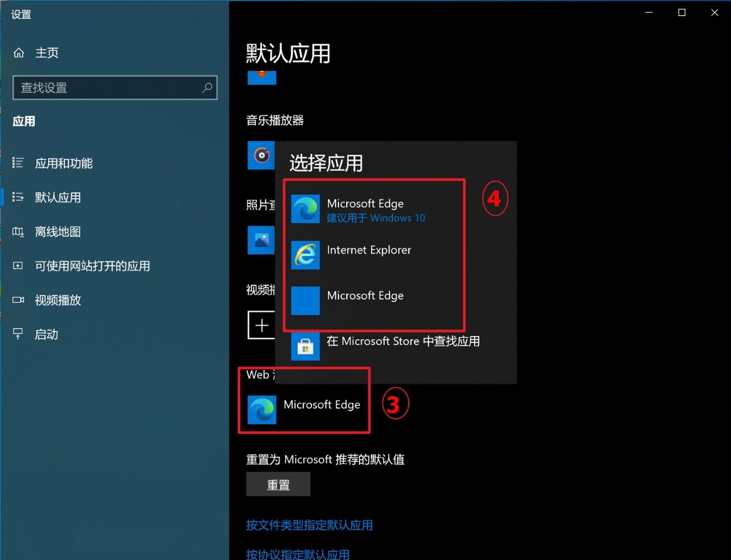Open 按协议指定默认应用 link
Screen dimensions: 731x560
(298, 554)
